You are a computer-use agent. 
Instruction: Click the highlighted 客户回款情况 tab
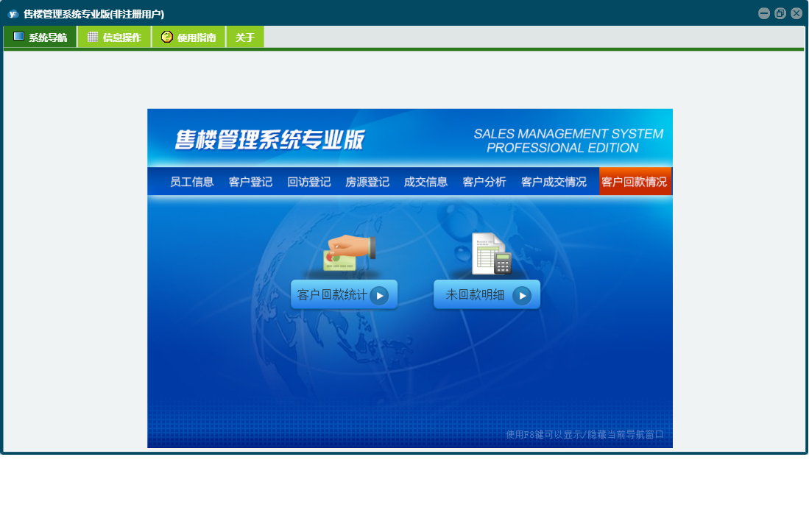click(635, 182)
